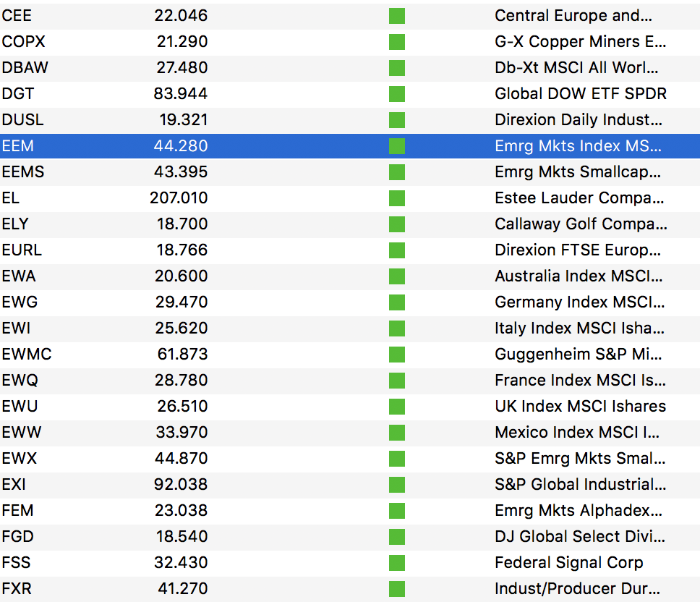
Task: Click the price 27.480
Action: [x=182, y=68]
